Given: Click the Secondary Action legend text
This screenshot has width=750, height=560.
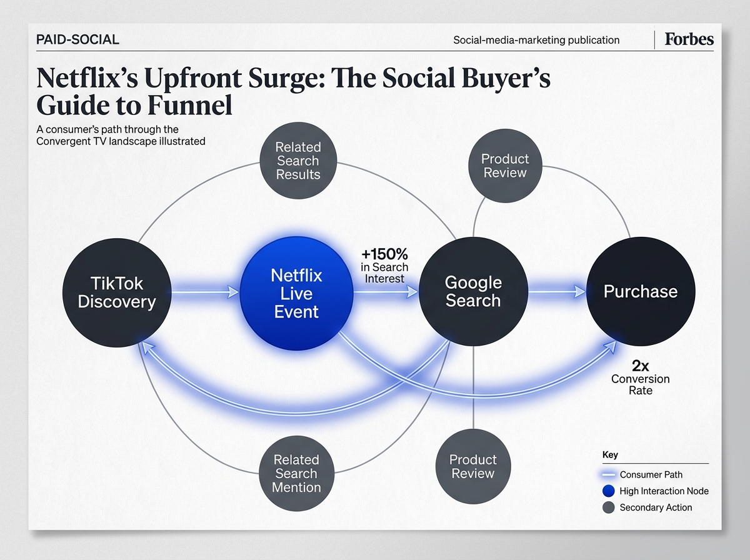Looking at the screenshot, I should click(x=656, y=507).
